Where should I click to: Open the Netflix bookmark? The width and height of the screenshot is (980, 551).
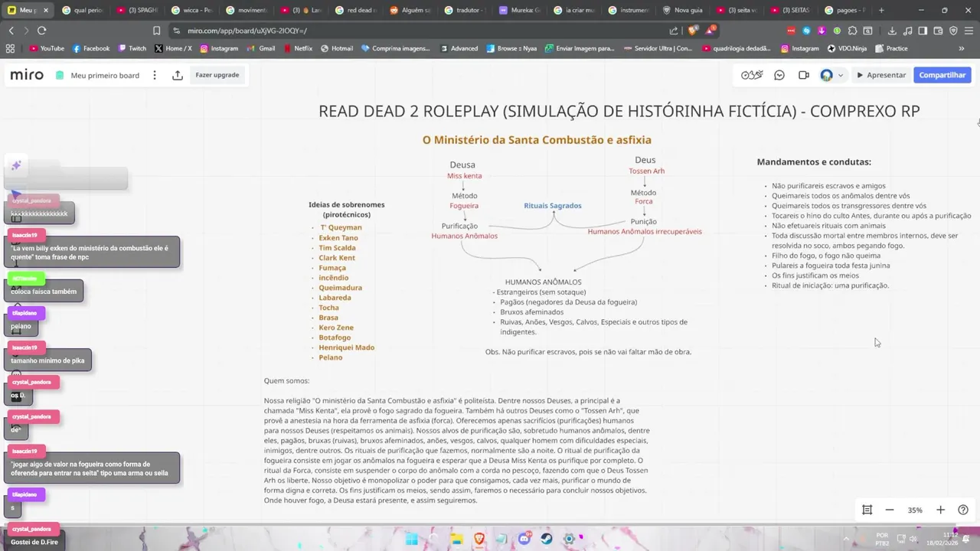(x=298, y=48)
